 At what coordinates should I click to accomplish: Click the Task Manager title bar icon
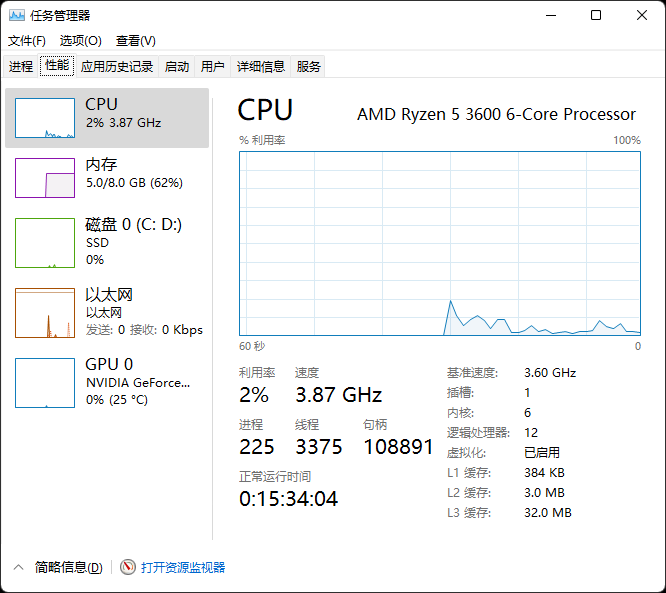click(x=16, y=15)
